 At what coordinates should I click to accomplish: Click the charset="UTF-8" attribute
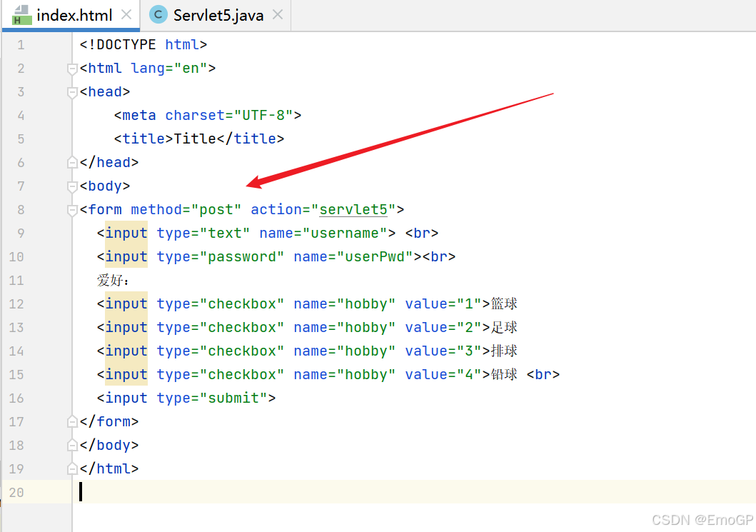click(x=229, y=116)
